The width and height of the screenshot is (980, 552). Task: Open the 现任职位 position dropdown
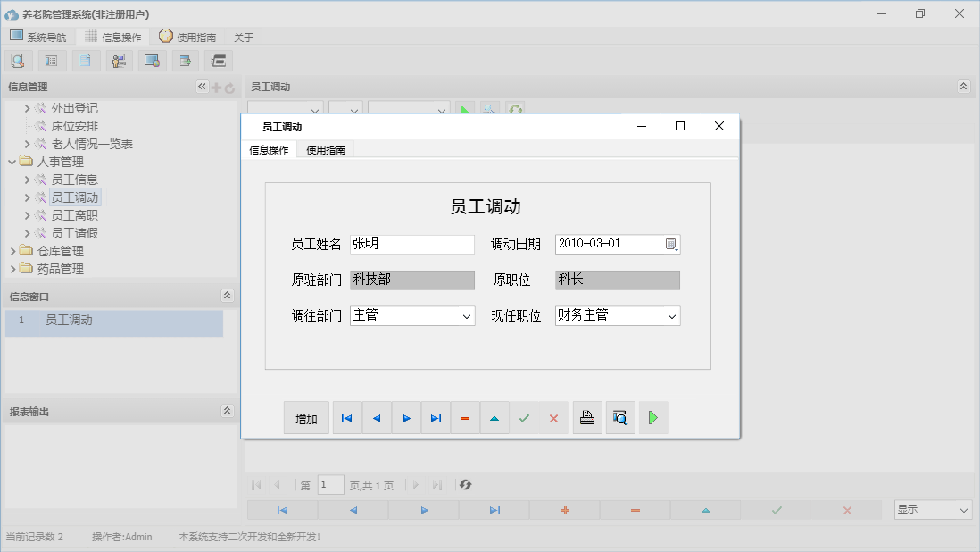(672, 315)
